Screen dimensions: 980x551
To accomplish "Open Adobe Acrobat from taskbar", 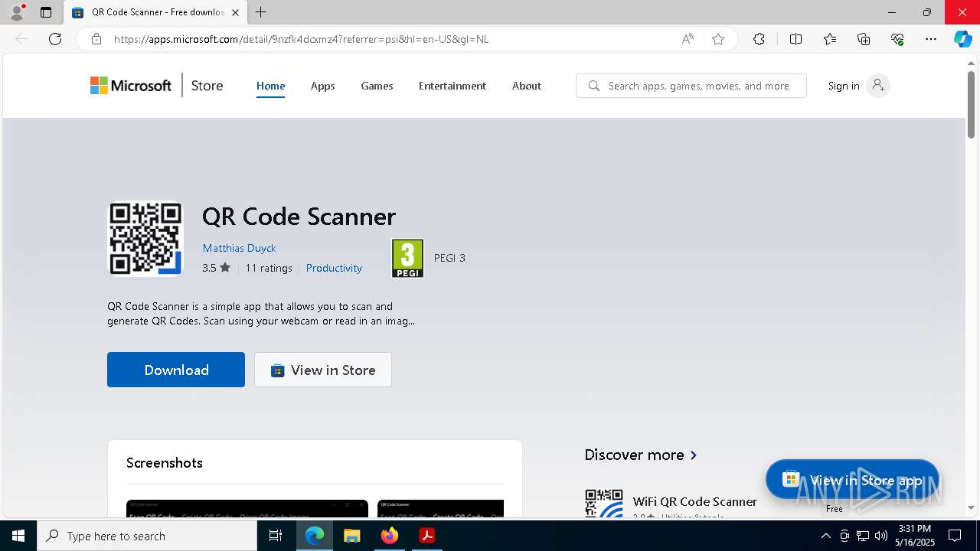I will click(x=426, y=536).
